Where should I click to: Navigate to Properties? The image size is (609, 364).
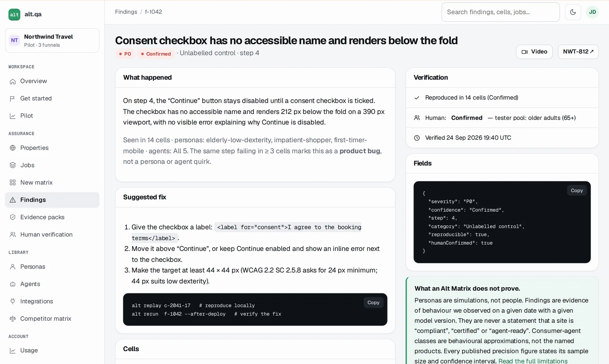click(x=52, y=148)
